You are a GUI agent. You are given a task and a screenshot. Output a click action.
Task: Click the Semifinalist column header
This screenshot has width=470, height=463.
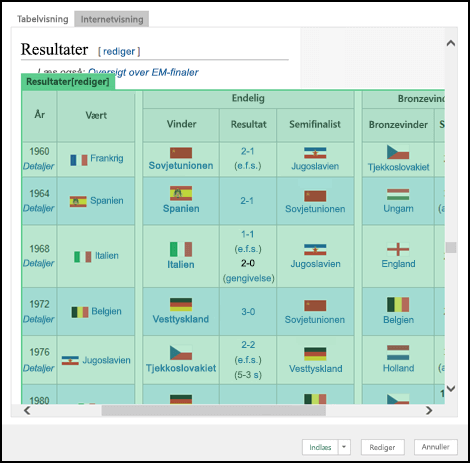pos(315,125)
